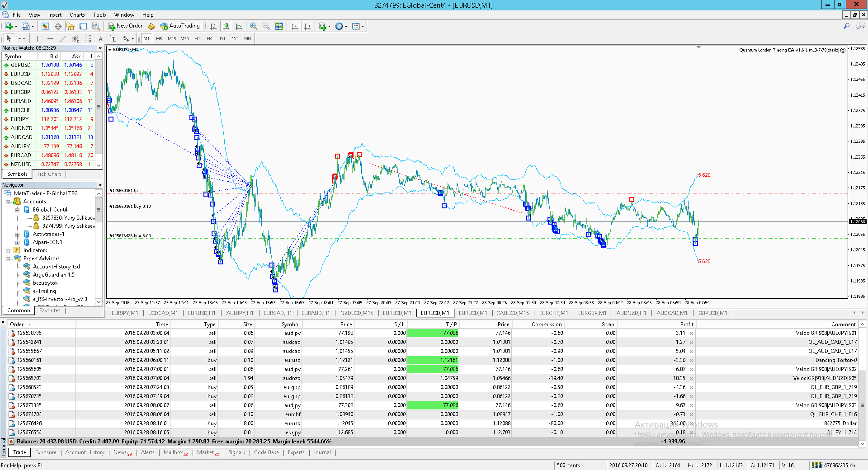Switch to the Account History tab
Viewport: 868px width, 470px height.
[x=85, y=452]
